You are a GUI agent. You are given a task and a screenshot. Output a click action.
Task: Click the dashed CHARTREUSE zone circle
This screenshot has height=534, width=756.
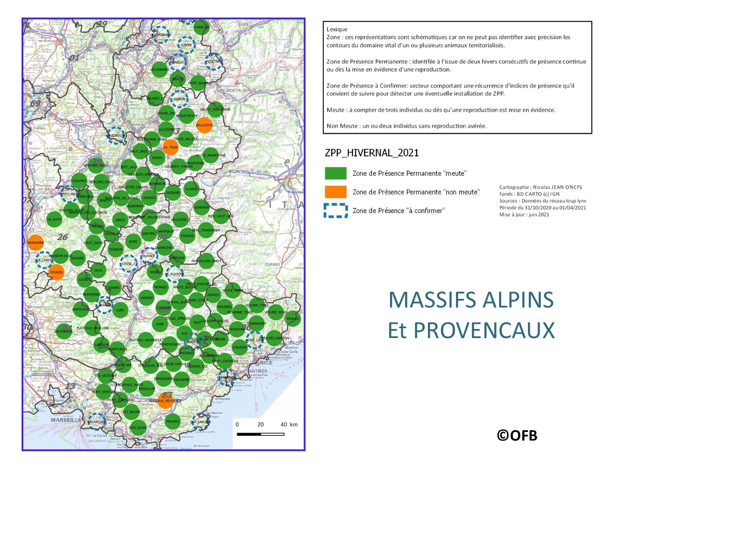116,136
